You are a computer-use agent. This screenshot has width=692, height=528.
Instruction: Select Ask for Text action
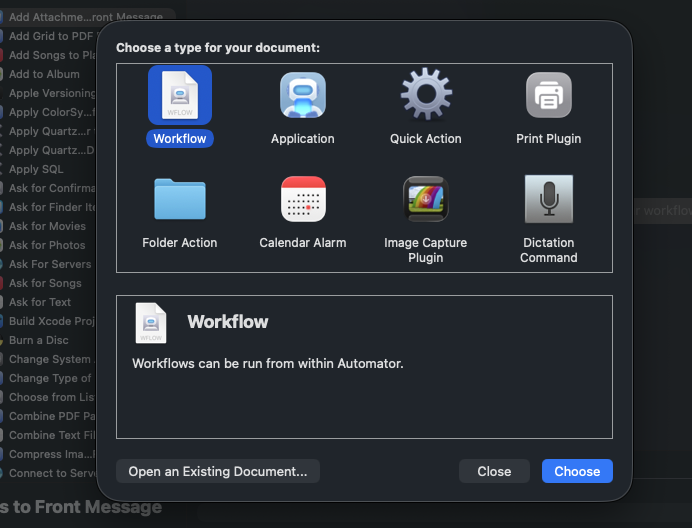tap(40, 302)
